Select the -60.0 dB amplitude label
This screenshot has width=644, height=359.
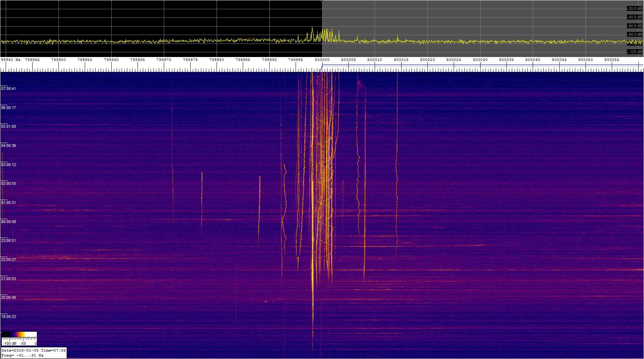pos(634,26)
